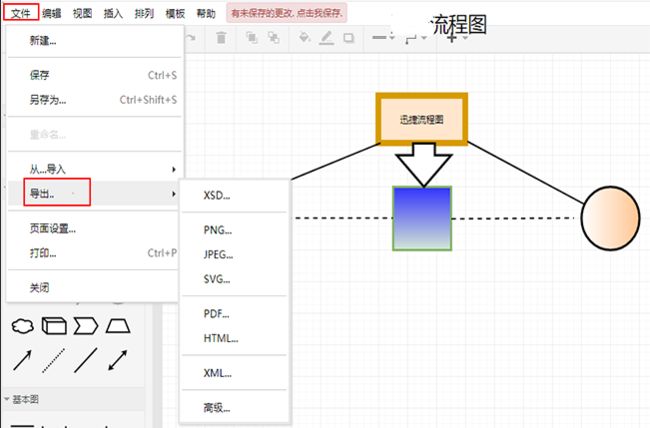The width and height of the screenshot is (650, 428).
Task: Select the orange circle on canvas
Action: click(x=610, y=218)
